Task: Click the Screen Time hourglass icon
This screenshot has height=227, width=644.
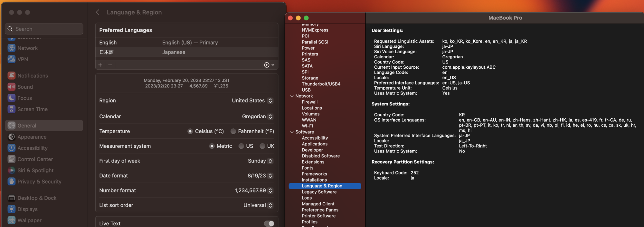Action: (12, 109)
